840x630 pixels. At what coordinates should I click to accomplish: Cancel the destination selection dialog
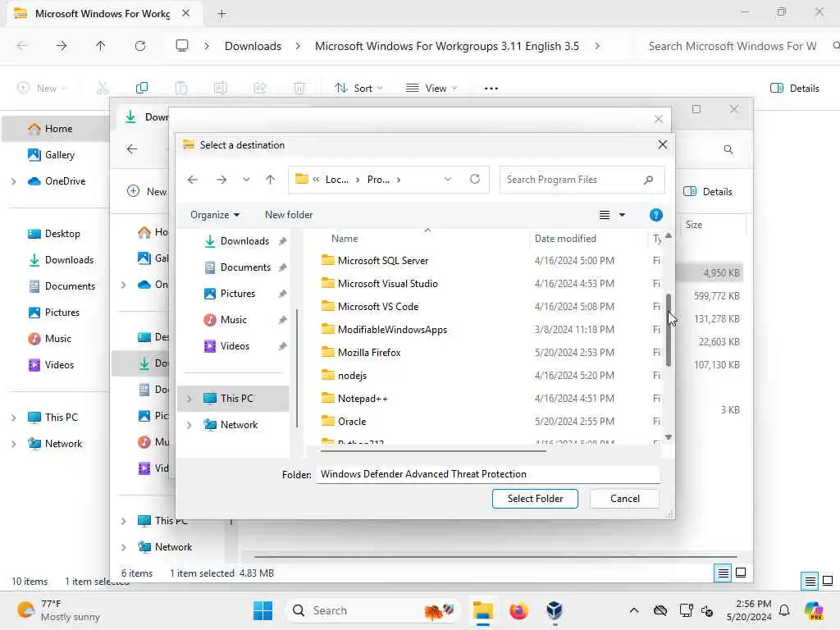(x=624, y=499)
